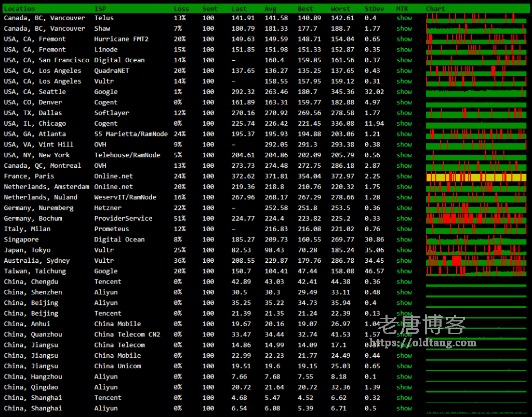The image size is (532, 417).
Task: Click the Loss column header
Action: coord(181,9)
